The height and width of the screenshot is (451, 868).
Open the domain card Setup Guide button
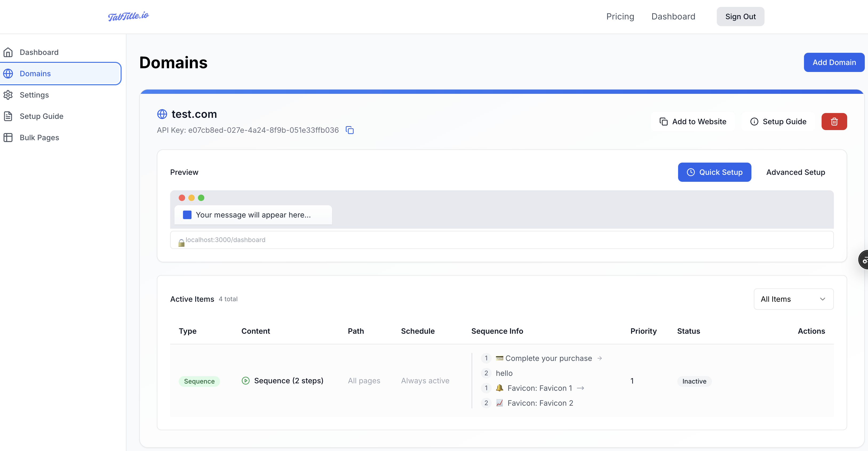tap(778, 122)
